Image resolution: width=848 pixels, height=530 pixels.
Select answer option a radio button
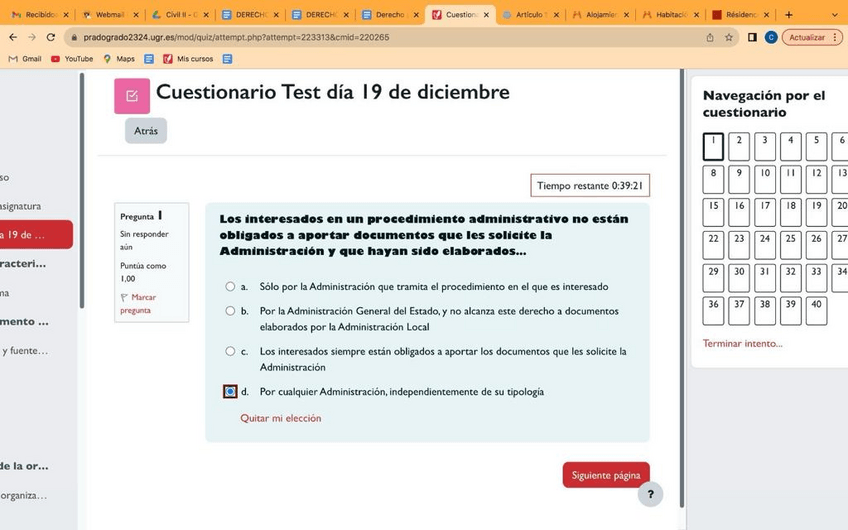click(230, 287)
